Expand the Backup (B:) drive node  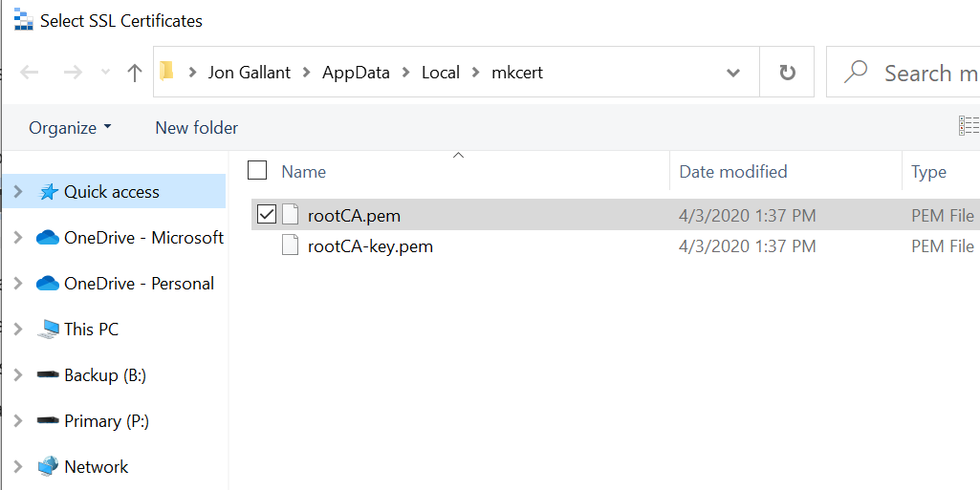[x=17, y=375]
